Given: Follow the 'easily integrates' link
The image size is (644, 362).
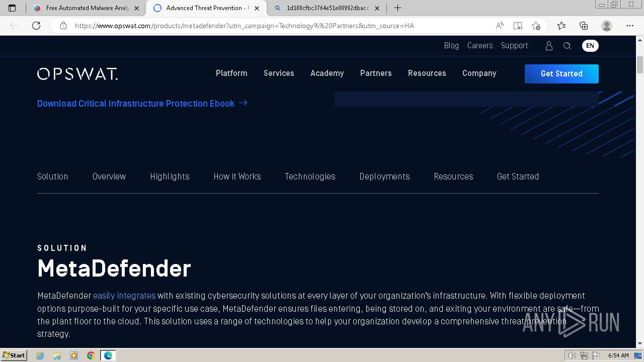Looking at the screenshot, I should click(x=124, y=296).
